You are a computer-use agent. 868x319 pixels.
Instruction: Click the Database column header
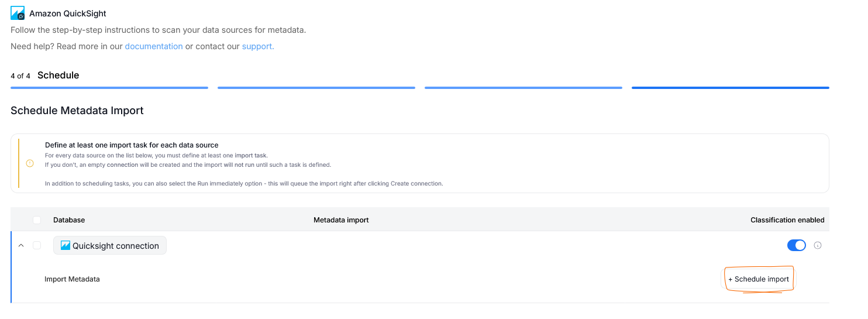click(69, 220)
